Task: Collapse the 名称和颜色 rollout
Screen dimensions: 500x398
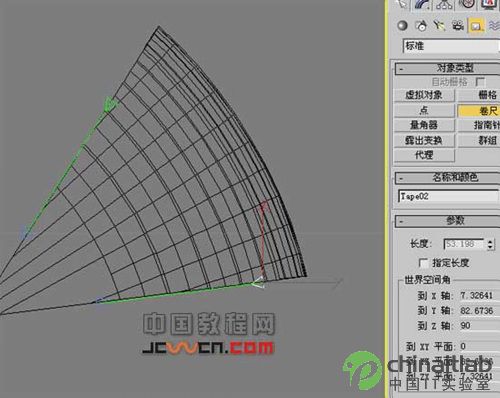Action: pos(447,178)
